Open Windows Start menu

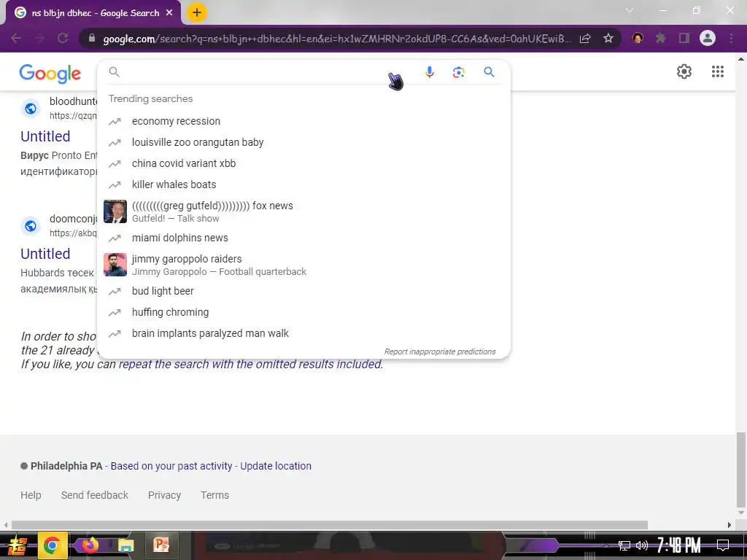(17, 545)
